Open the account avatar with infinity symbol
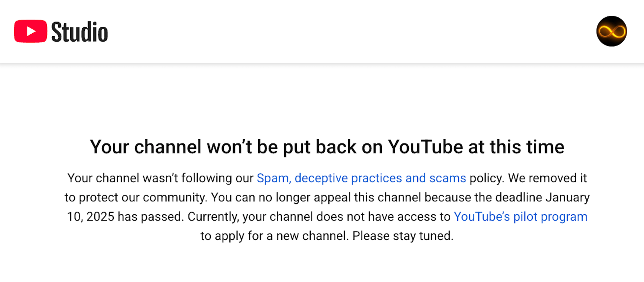Image resolution: width=644 pixels, height=282 pixels. pyautogui.click(x=611, y=31)
